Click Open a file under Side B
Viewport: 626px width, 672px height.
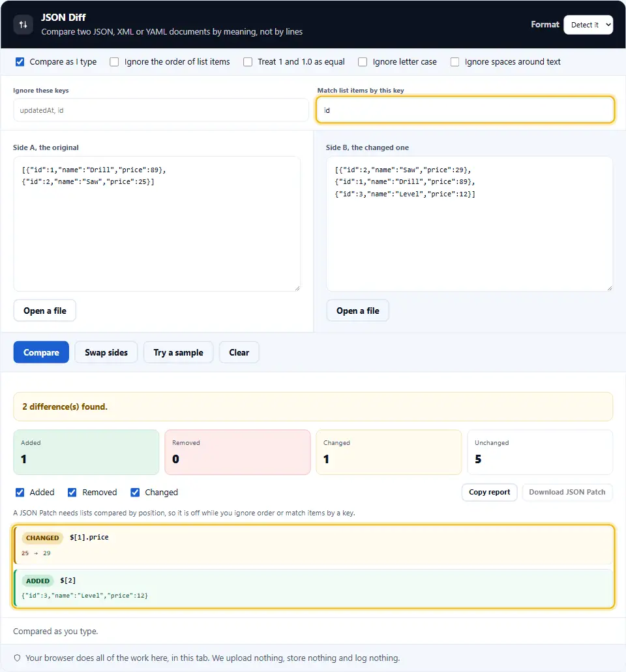(358, 311)
